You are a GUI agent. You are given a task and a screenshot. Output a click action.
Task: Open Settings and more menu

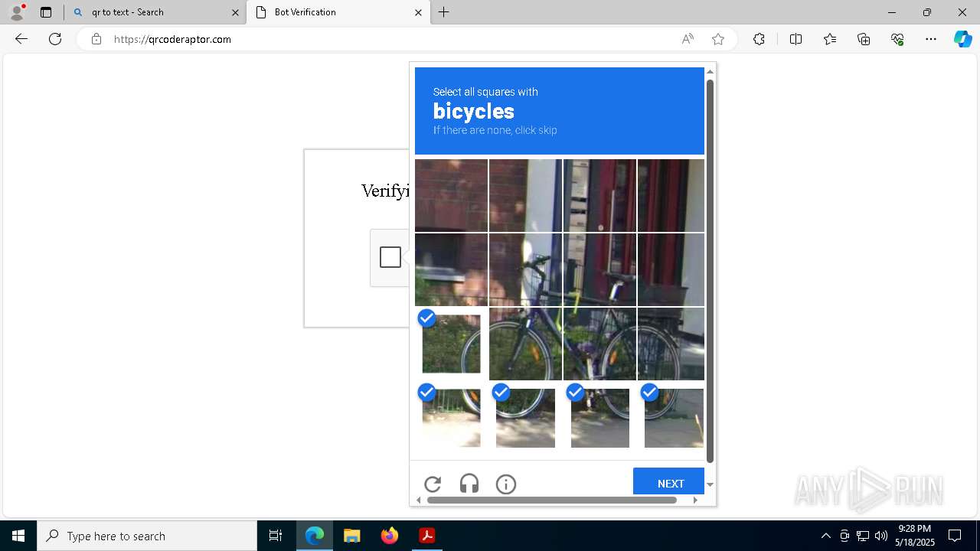[931, 39]
